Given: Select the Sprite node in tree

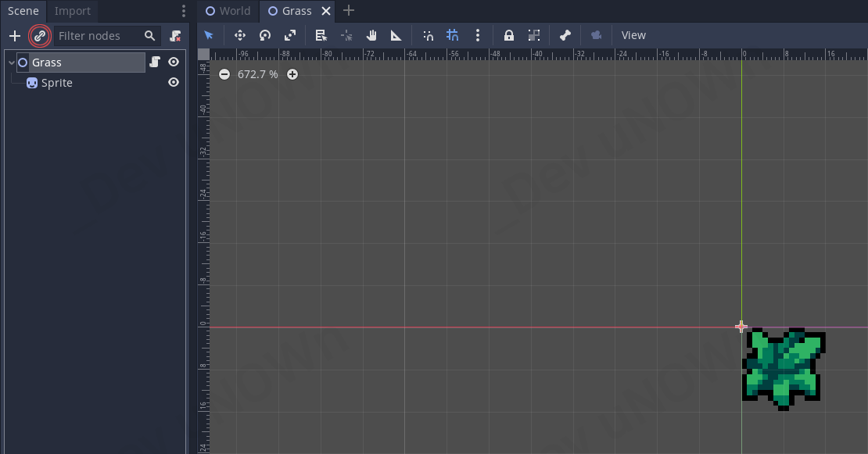Looking at the screenshot, I should click(56, 83).
